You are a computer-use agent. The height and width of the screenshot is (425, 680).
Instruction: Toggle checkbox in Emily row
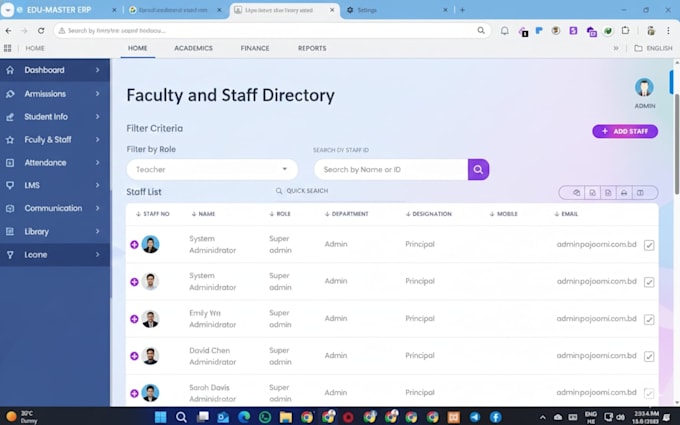coord(649,320)
